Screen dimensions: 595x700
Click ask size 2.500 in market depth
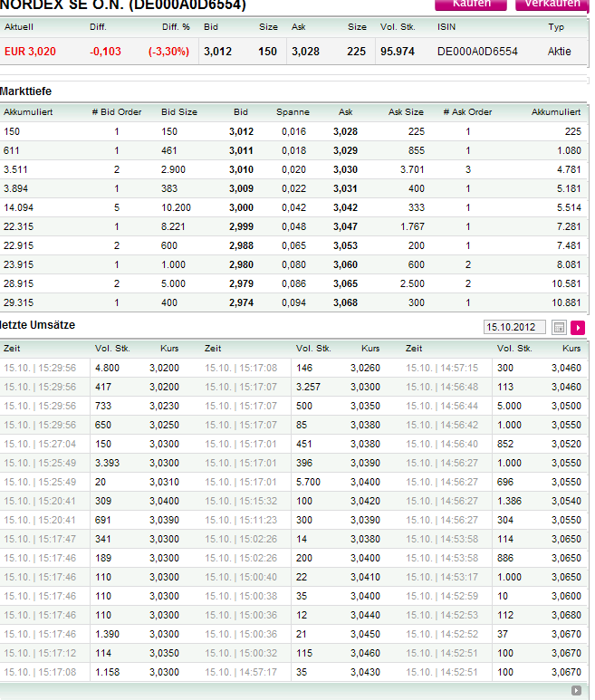(412, 283)
